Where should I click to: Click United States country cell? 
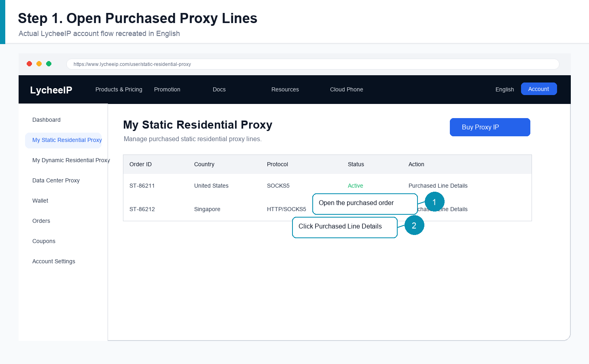(x=211, y=186)
